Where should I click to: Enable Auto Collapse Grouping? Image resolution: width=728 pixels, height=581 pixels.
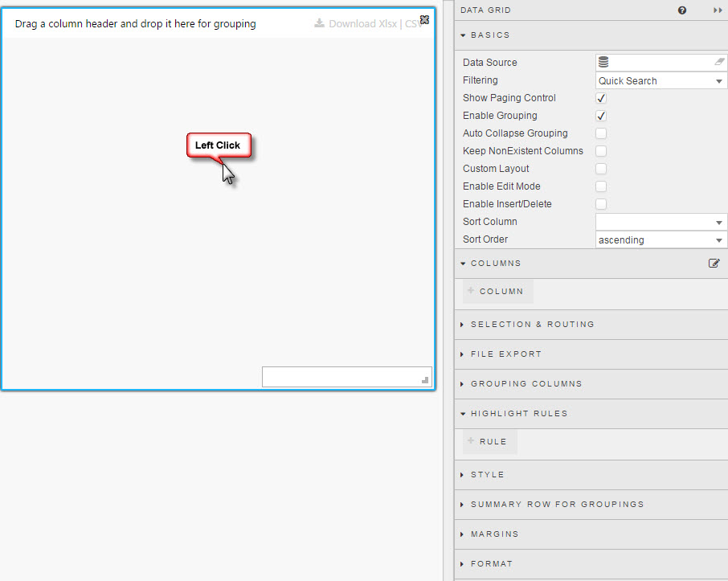[599, 133]
